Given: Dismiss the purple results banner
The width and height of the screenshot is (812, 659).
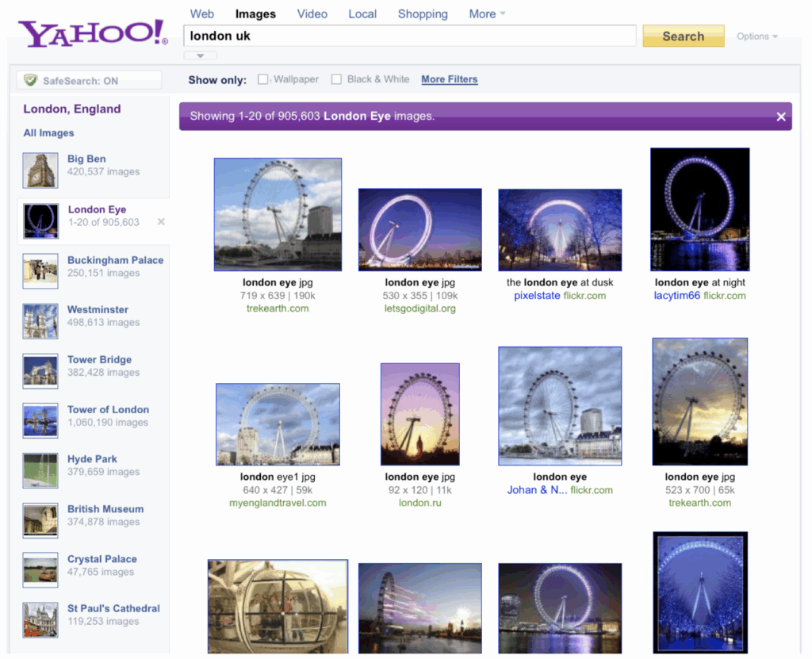Looking at the screenshot, I should coord(781,117).
